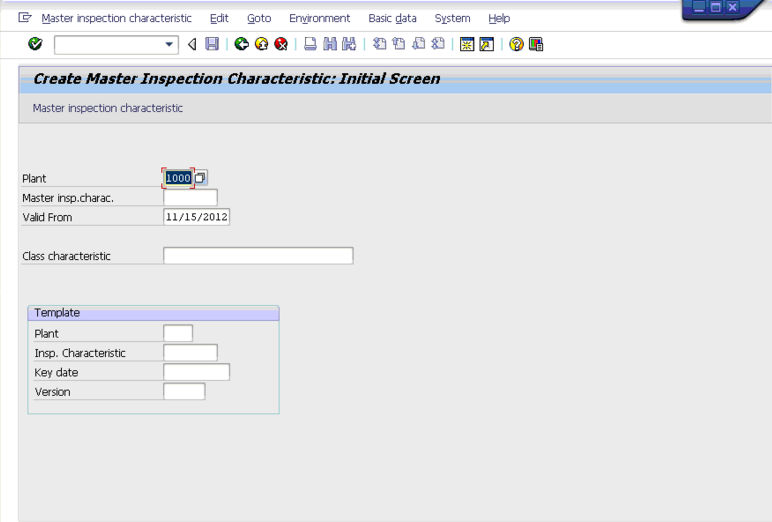Open the Edit menu
Viewport: 772px width, 522px height.
tap(219, 18)
